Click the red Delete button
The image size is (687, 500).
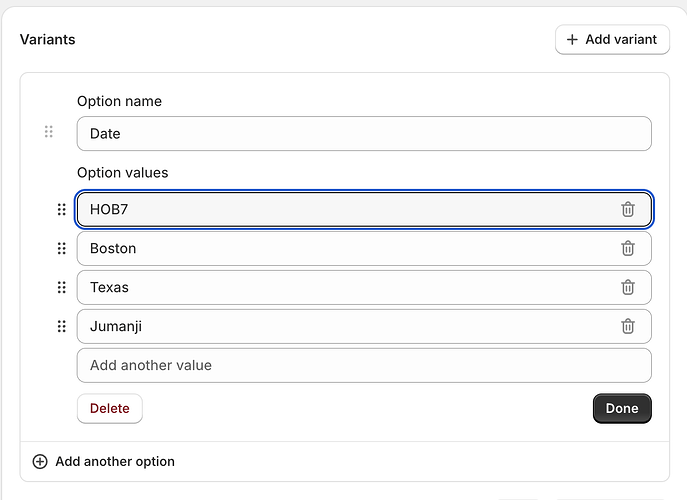(x=110, y=408)
